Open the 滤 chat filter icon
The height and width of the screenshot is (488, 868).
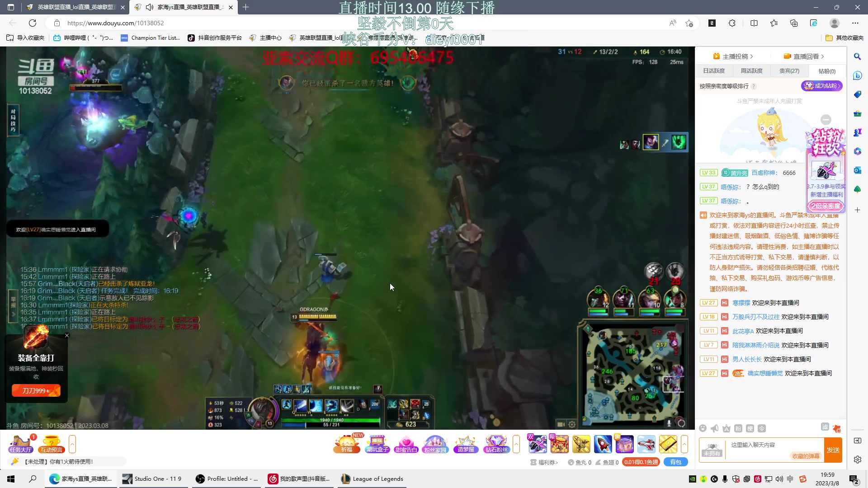coord(825,427)
